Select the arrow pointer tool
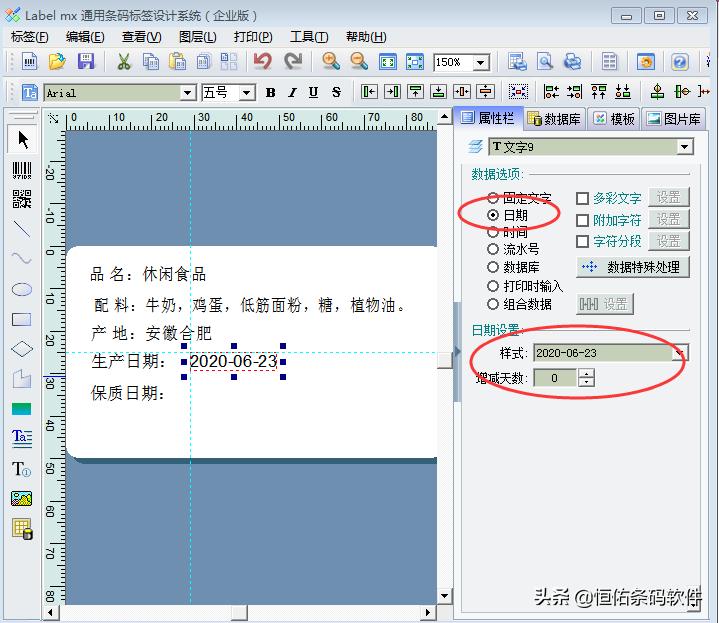719x623 pixels. (22, 139)
